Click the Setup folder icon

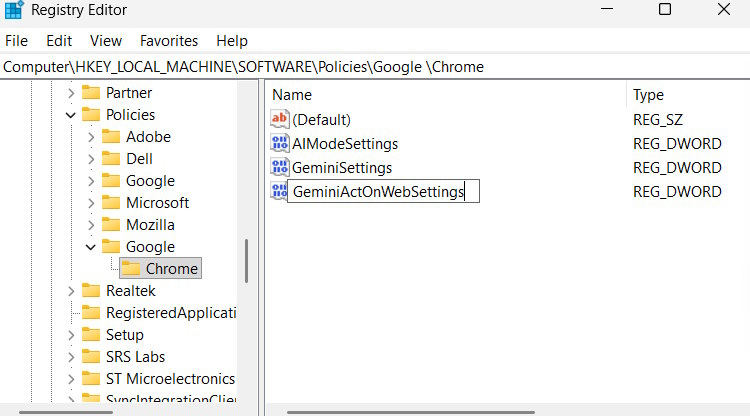tap(91, 334)
